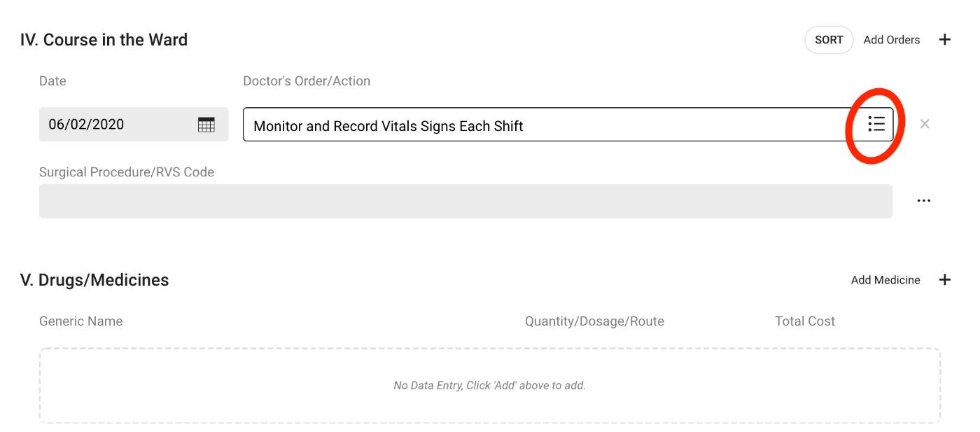Click the plus icon beside Add Orders
The height and width of the screenshot is (432, 980).
(944, 40)
